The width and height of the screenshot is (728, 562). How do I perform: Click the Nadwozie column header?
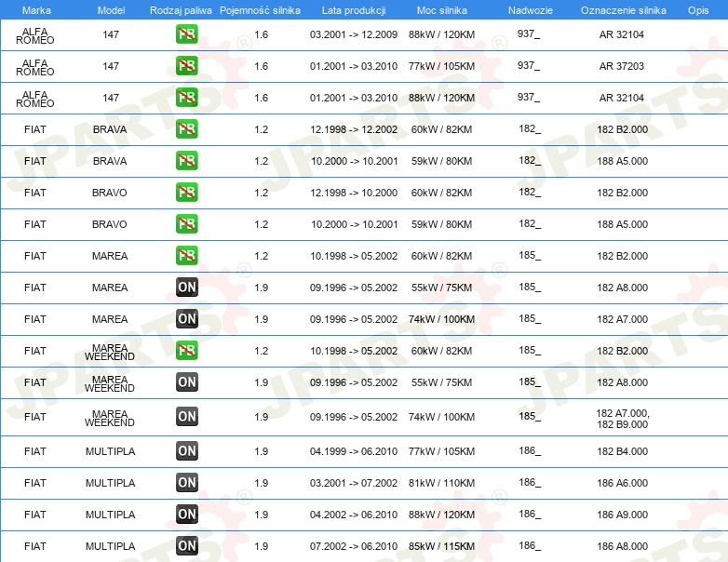(x=531, y=10)
